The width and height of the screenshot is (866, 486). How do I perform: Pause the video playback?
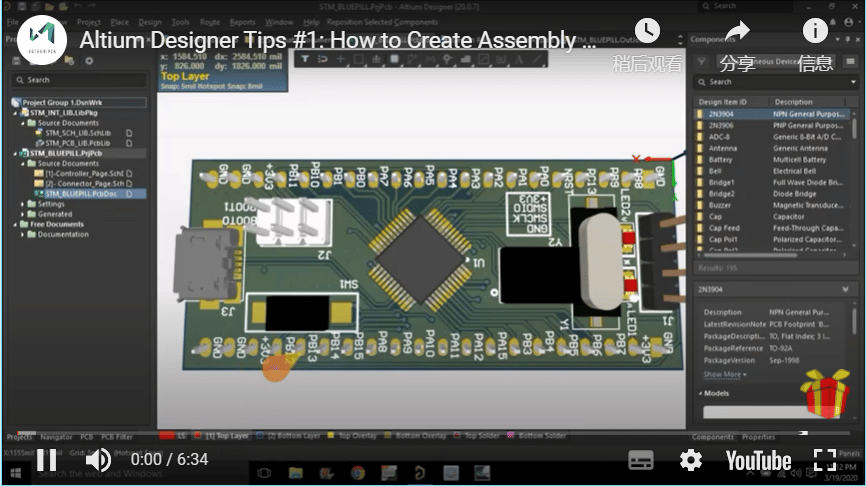[x=46, y=459]
